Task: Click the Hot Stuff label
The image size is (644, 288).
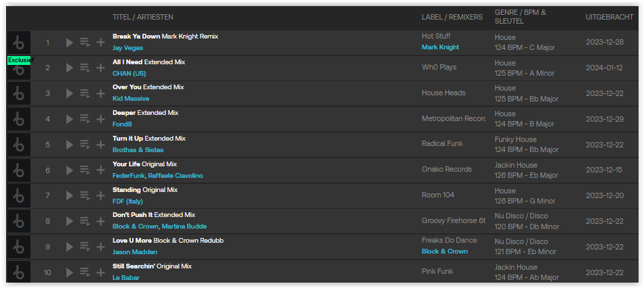Action: [x=436, y=37]
